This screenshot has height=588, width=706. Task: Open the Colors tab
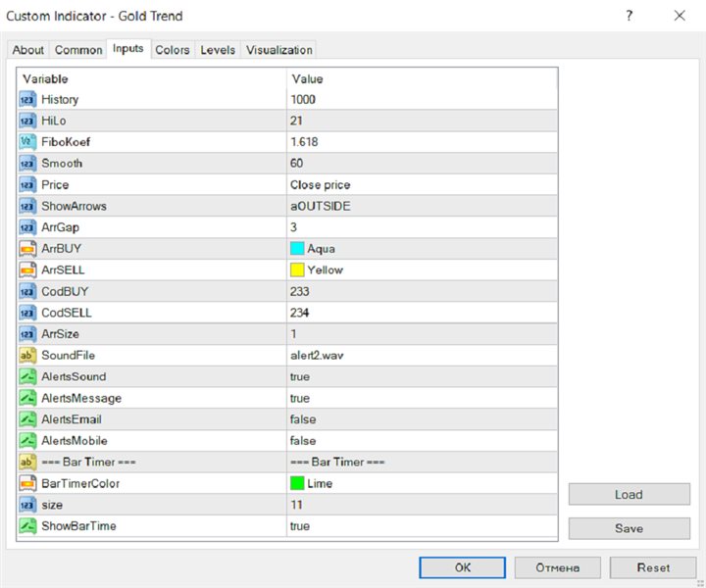click(x=172, y=50)
